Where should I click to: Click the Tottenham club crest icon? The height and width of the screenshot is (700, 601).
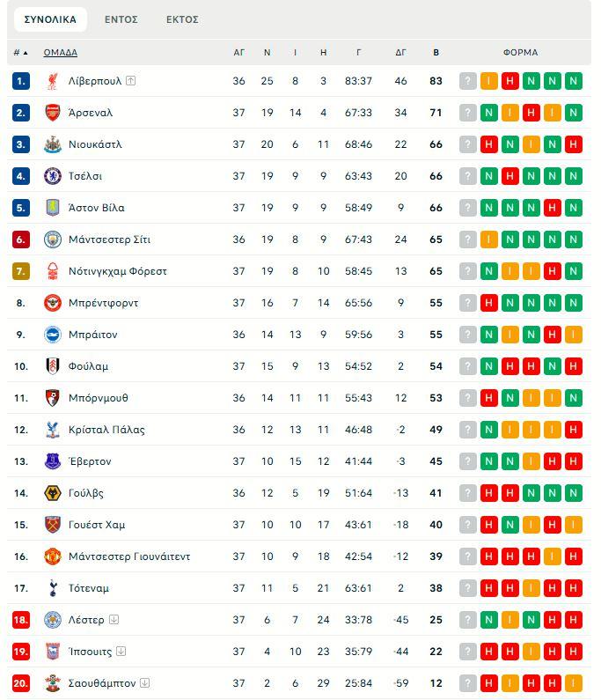(52, 588)
